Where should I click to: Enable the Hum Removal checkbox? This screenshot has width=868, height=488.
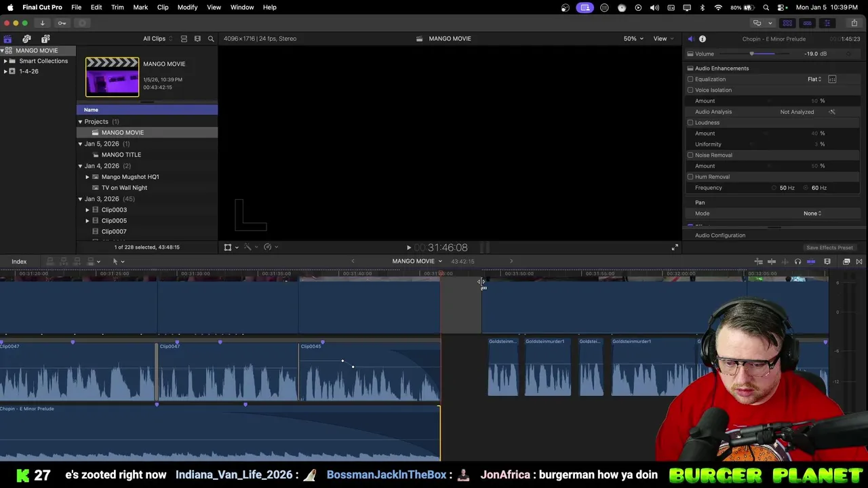point(690,177)
